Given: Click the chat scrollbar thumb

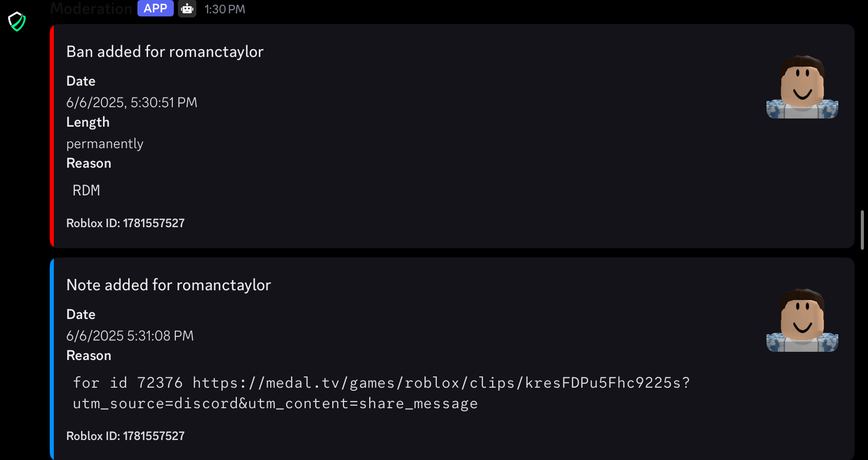Looking at the screenshot, I should 862,230.
